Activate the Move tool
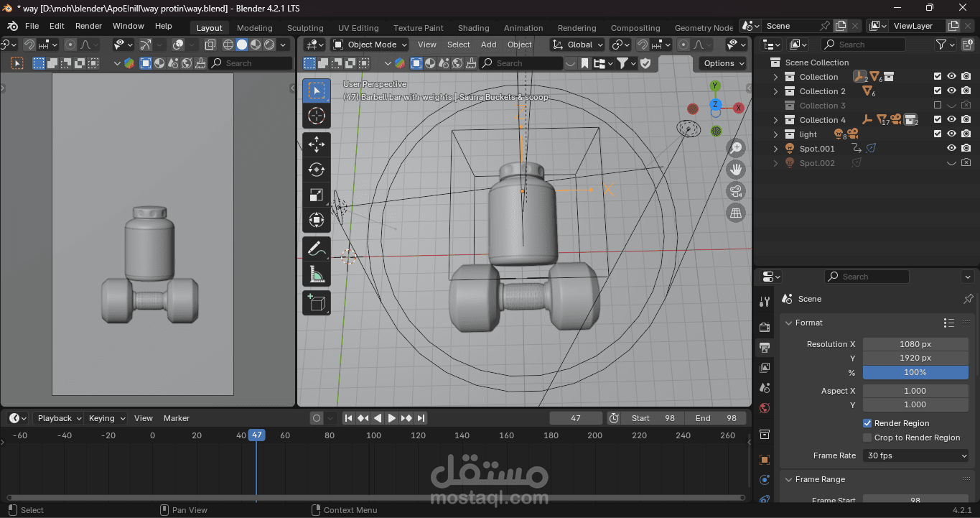 pyautogui.click(x=316, y=144)
